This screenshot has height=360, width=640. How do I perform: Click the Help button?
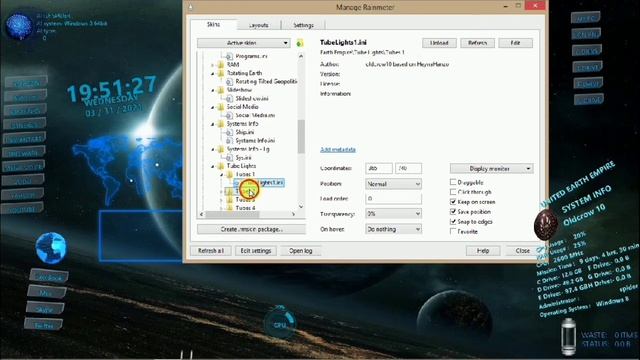483,251
